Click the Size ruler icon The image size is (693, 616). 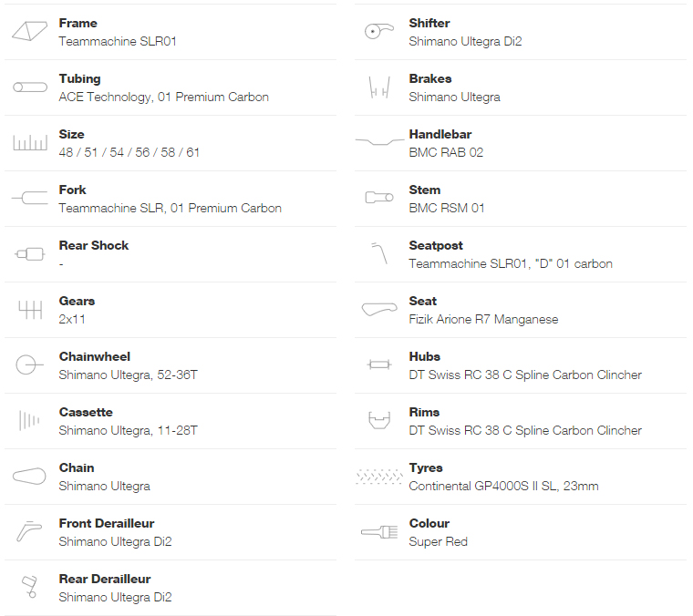(x=29, y=143)
